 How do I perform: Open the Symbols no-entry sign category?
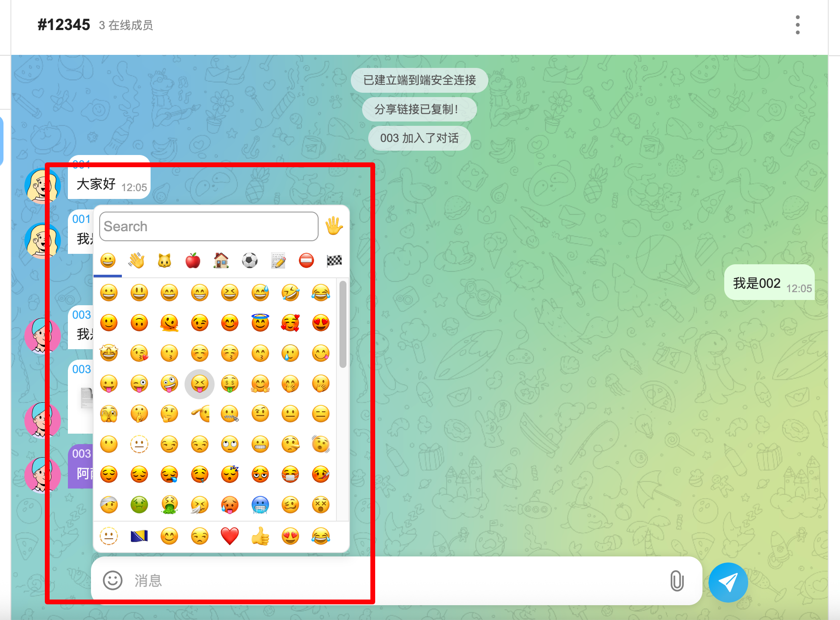pos(306,261)
